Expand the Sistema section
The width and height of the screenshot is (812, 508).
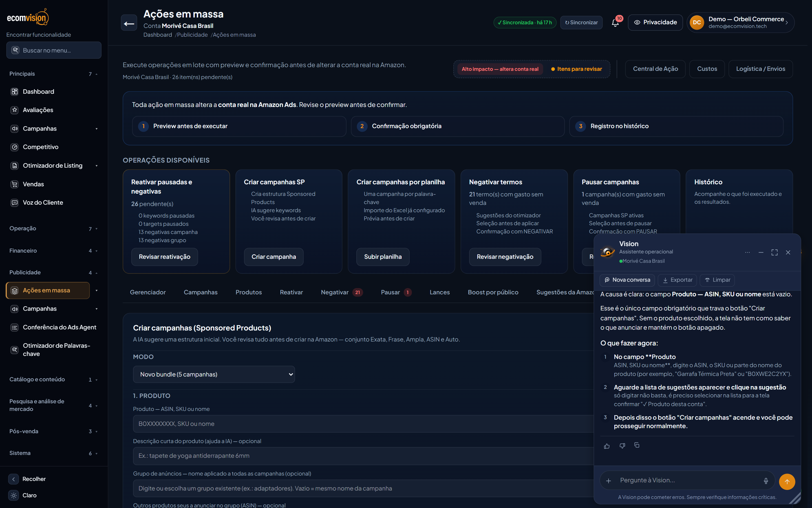pos(54,453)
